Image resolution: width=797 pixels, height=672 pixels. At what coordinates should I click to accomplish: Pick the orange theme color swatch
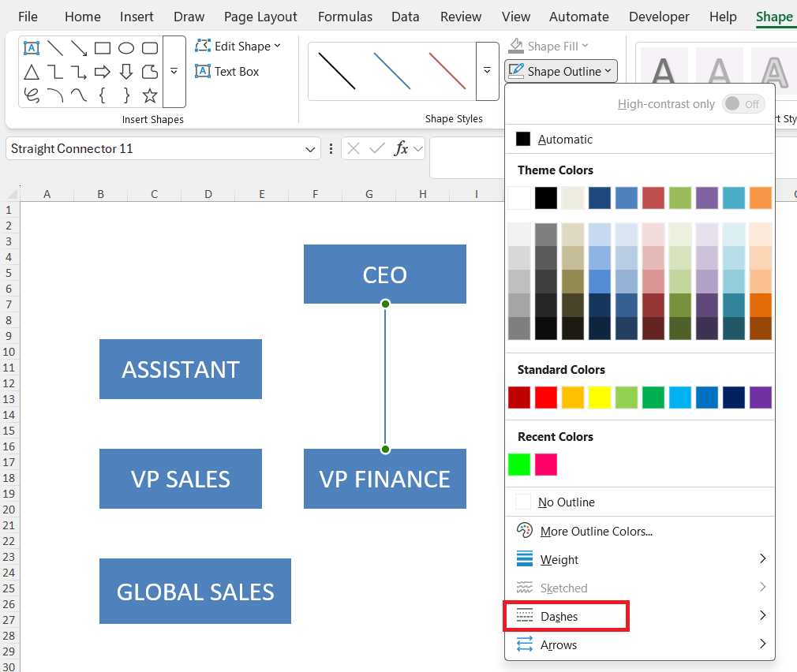761,198
